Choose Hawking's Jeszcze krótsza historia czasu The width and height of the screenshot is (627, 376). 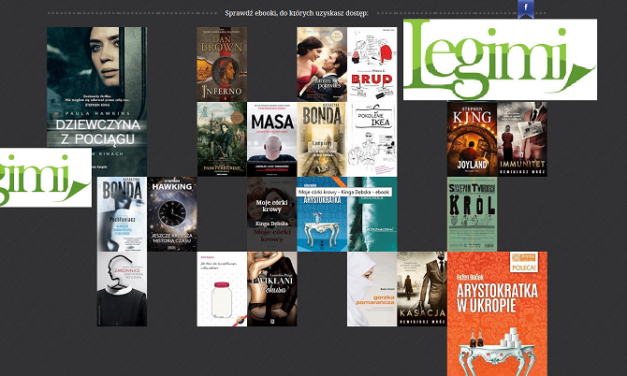pos(172,214)
